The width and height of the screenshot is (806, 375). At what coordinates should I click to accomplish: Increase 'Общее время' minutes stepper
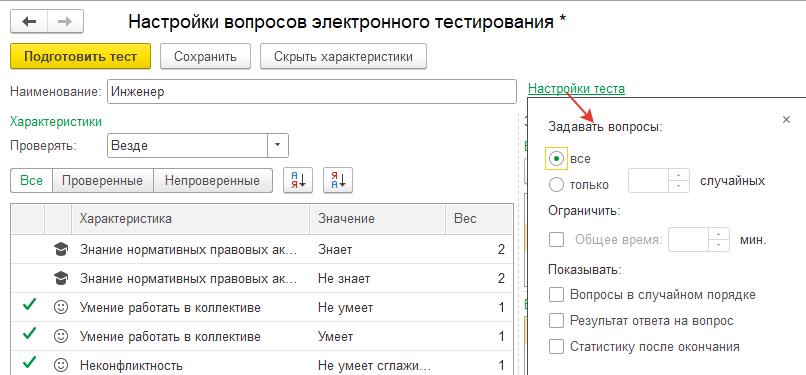(719, 233)
